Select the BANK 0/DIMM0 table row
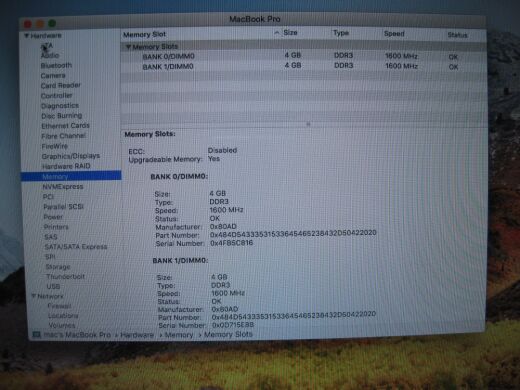The height and width of the screenshot is (390, 520). [303, 56]
